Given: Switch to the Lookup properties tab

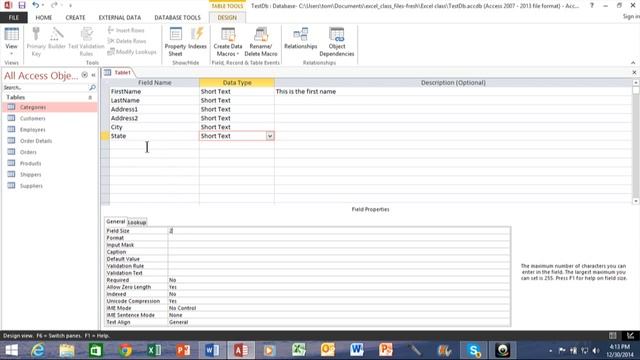Looking at the screenshot, I should coord(137,222).
